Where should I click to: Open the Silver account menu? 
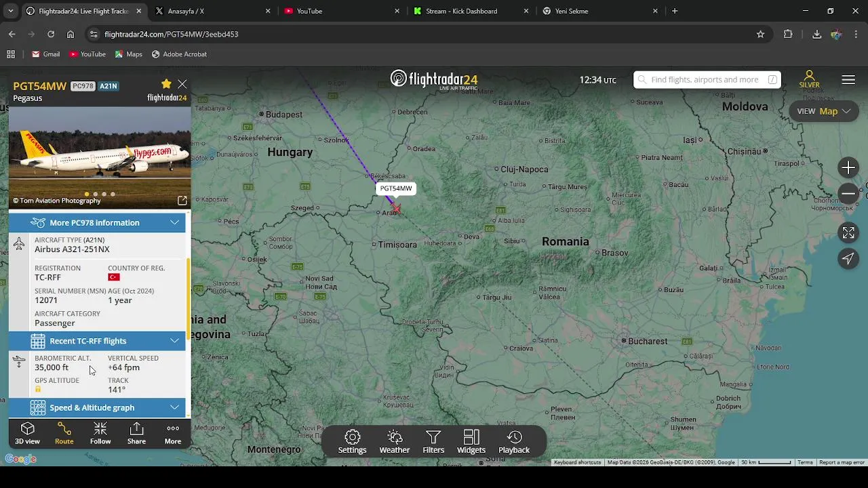809,79
